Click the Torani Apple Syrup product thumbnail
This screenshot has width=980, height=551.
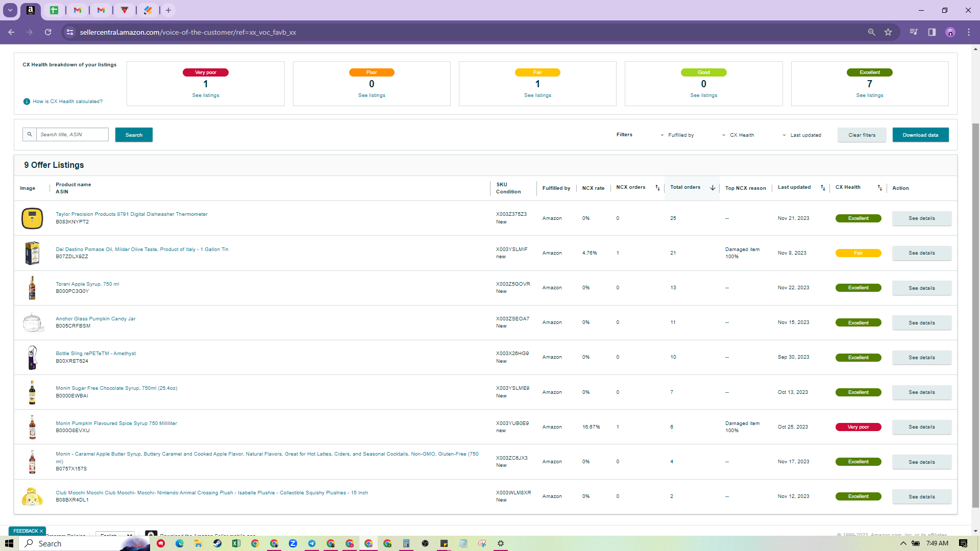point(32,288)
